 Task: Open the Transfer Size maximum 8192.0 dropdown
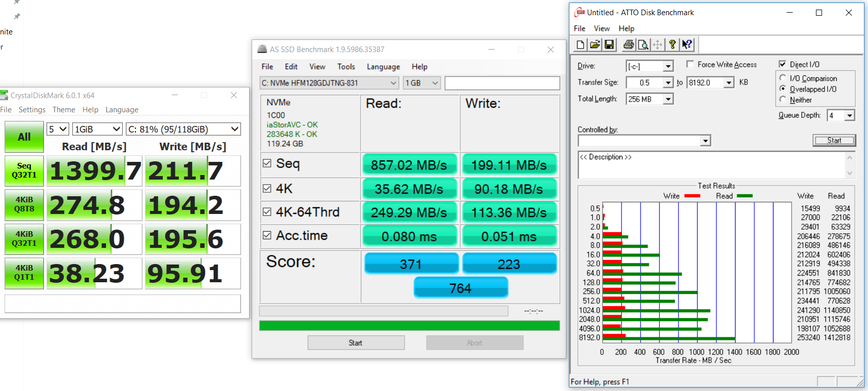729,82
